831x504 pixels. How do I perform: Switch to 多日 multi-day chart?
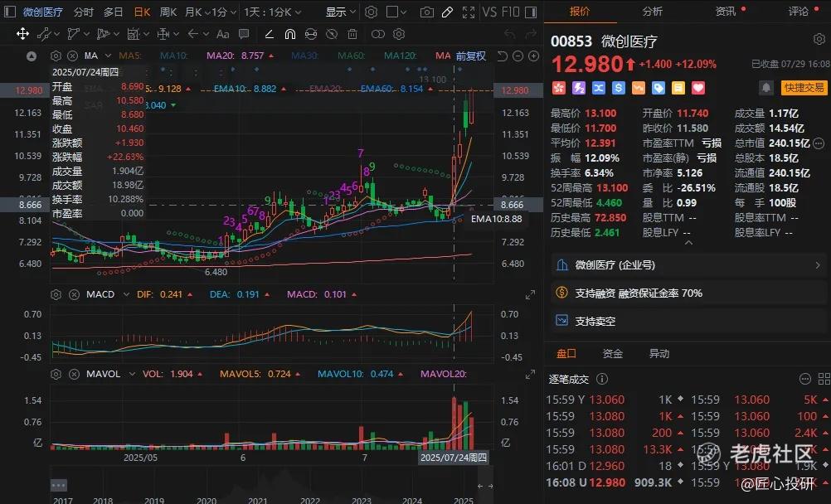[x=113, y=12]
